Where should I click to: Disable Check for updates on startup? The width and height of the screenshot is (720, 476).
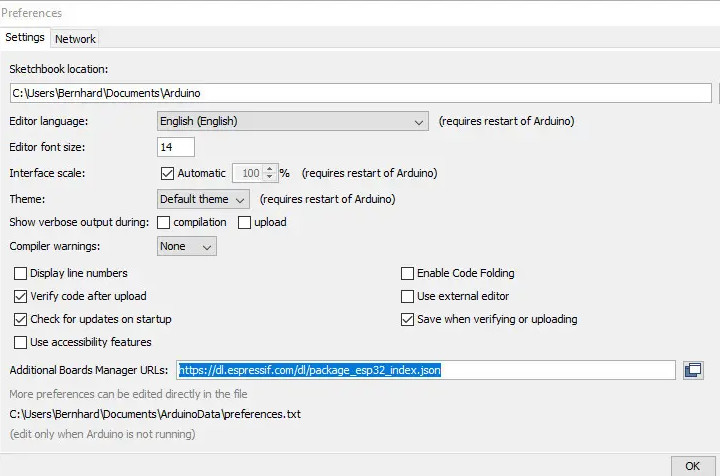[x=21, y=319]
